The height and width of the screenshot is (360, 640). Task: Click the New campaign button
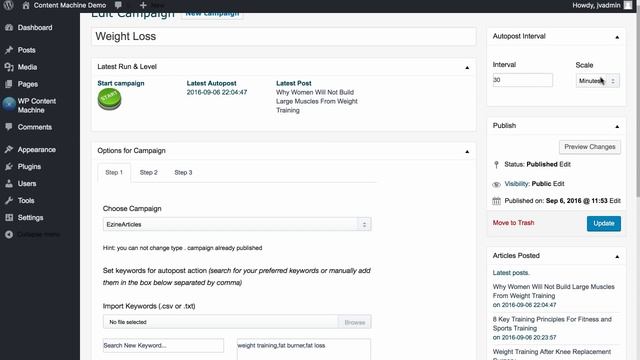[x=212, y=14]
